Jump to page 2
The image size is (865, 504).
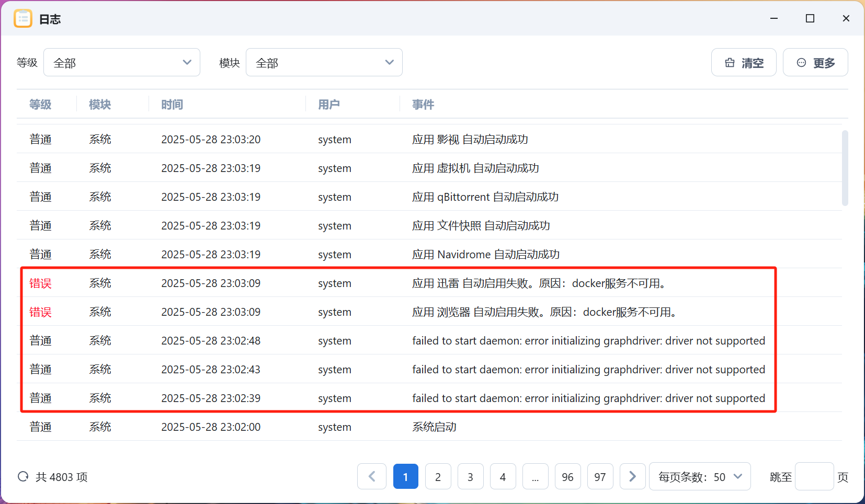(438, 476)
